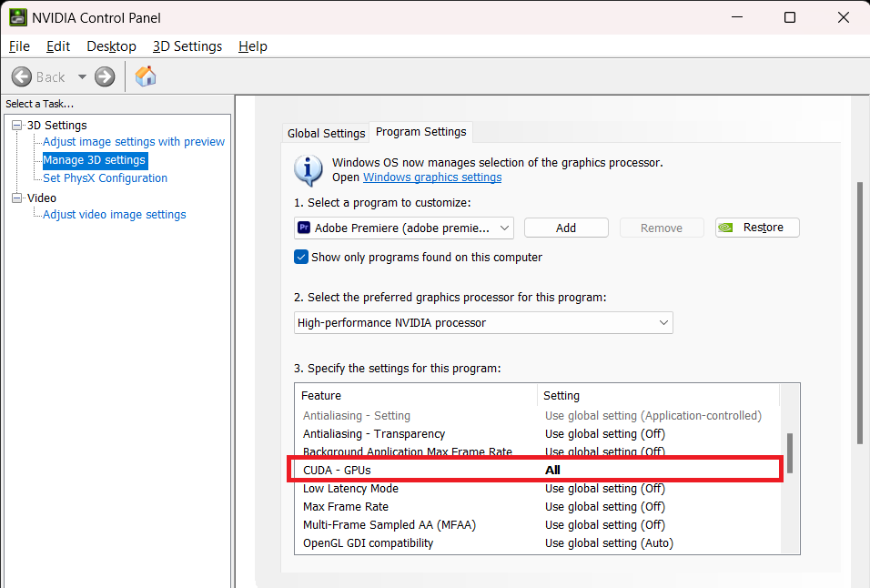
Task: Maximize the NVIDIA Control Panel window
Action: (x=790, y=17)
